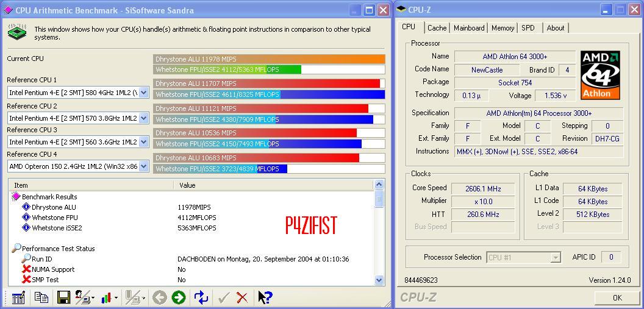
Task: Click the magnifier icon beside Performance Test Status
Action: 16,248
